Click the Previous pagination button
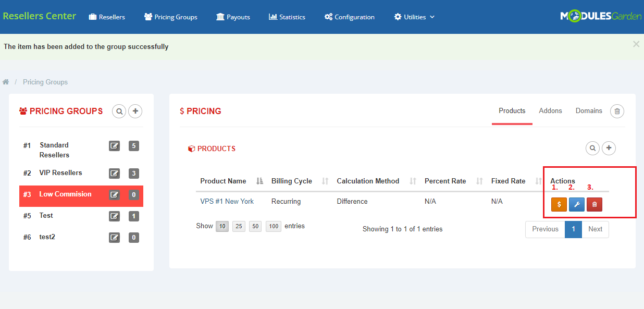 [545, 229]
